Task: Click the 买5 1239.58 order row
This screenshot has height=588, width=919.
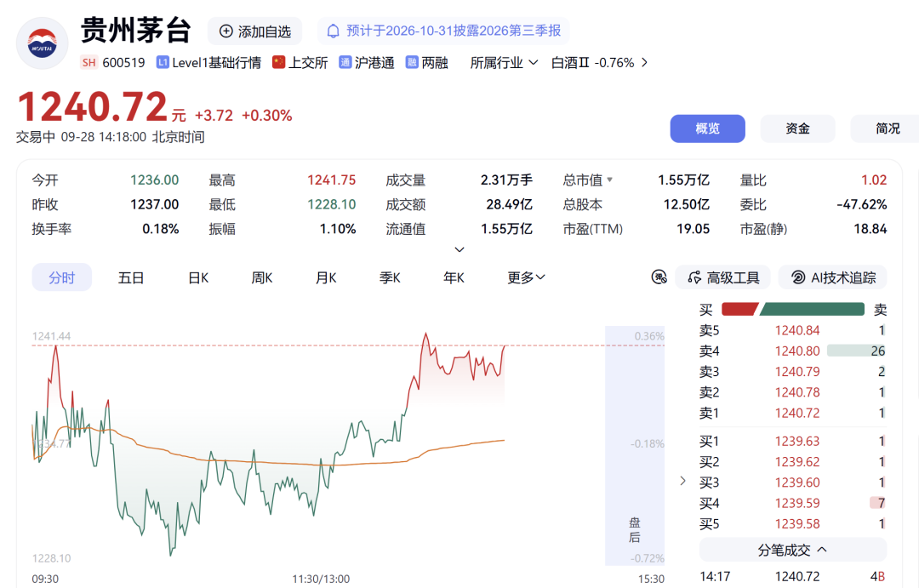Action: (792, 524)
